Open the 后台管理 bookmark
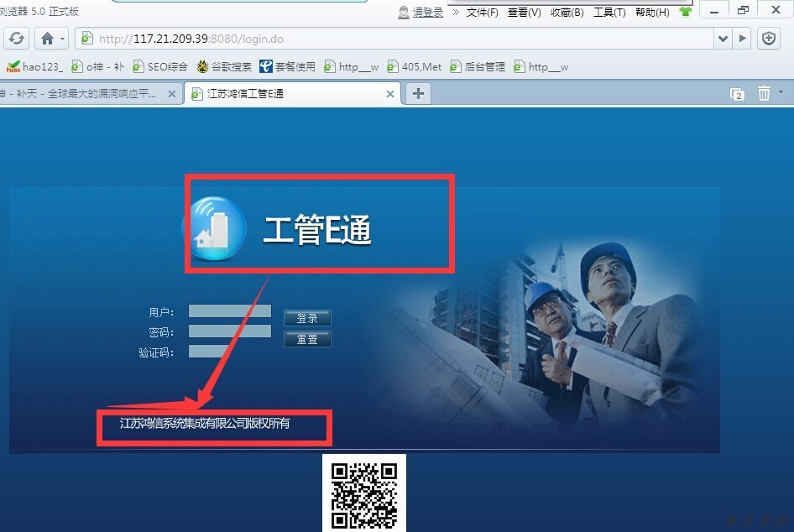Screen dimensions: 794x532 click(x=478, y=67)
